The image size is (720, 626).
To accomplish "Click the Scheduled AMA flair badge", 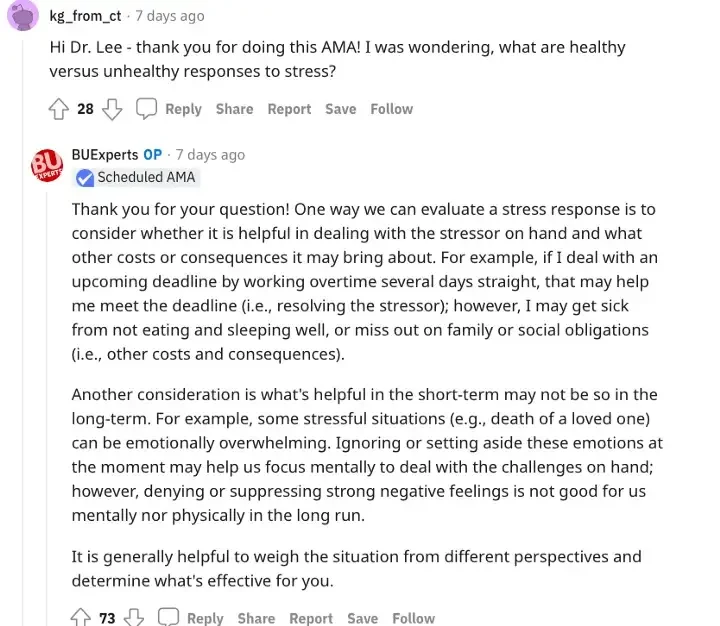I will pos(146,178).
